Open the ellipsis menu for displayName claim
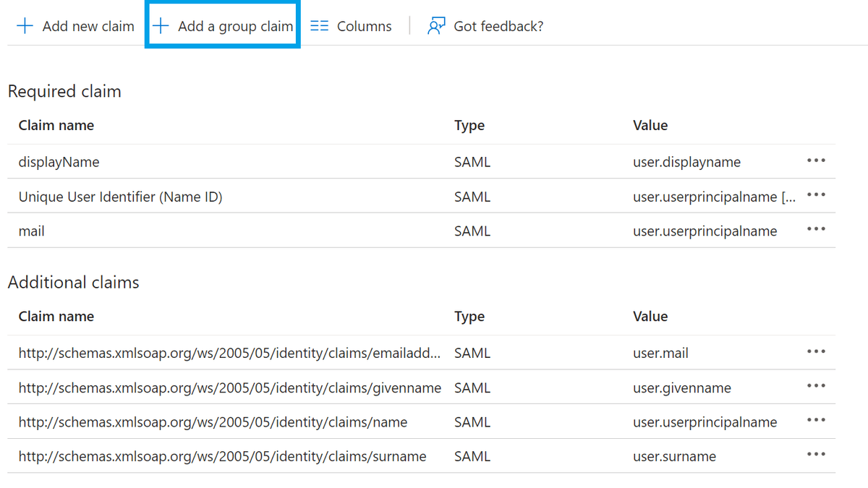 (816, 160)
